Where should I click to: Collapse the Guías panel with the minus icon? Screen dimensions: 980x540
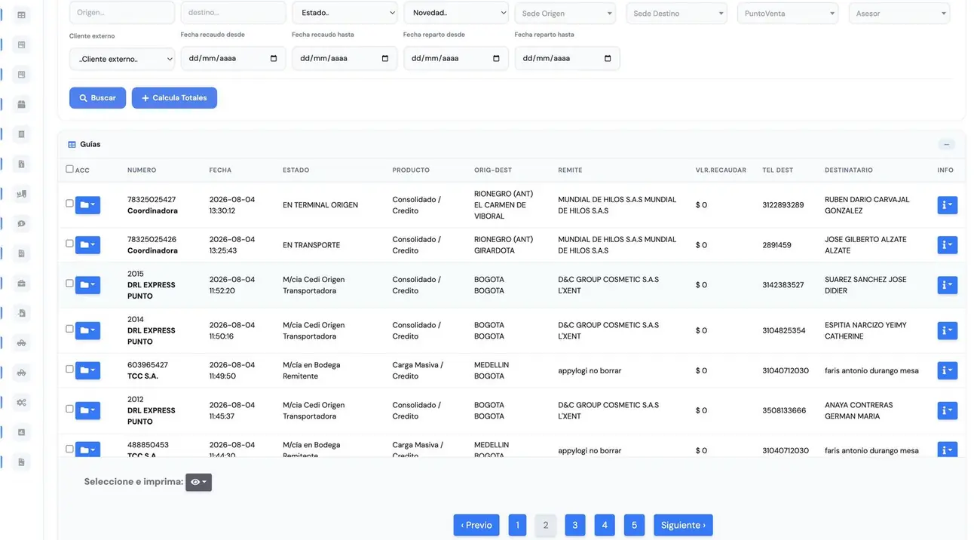tap(947, 144)
